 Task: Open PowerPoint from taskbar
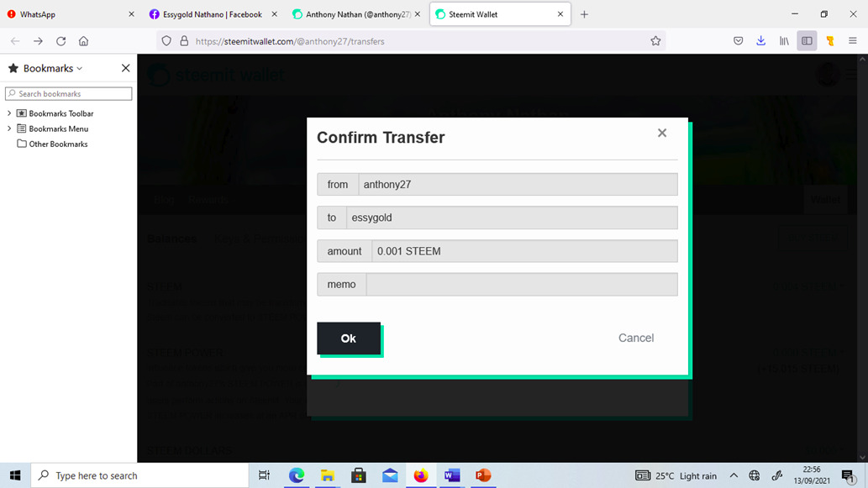coord(482,475)
